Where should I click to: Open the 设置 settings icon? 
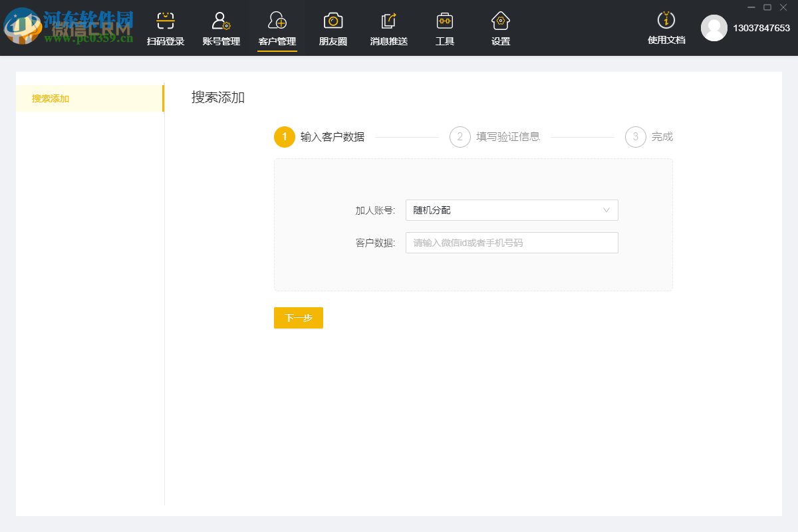pyautogui.click(x=500, y=27)
